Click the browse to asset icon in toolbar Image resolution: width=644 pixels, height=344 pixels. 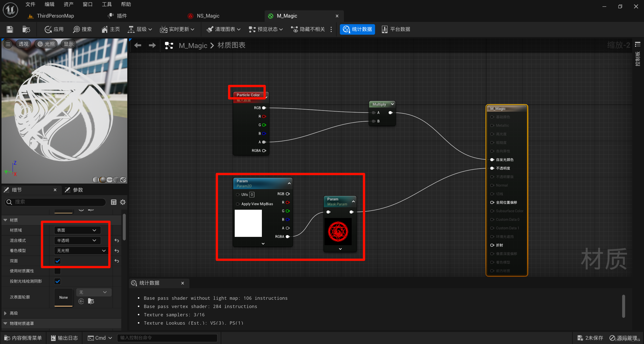coord(26,29)
